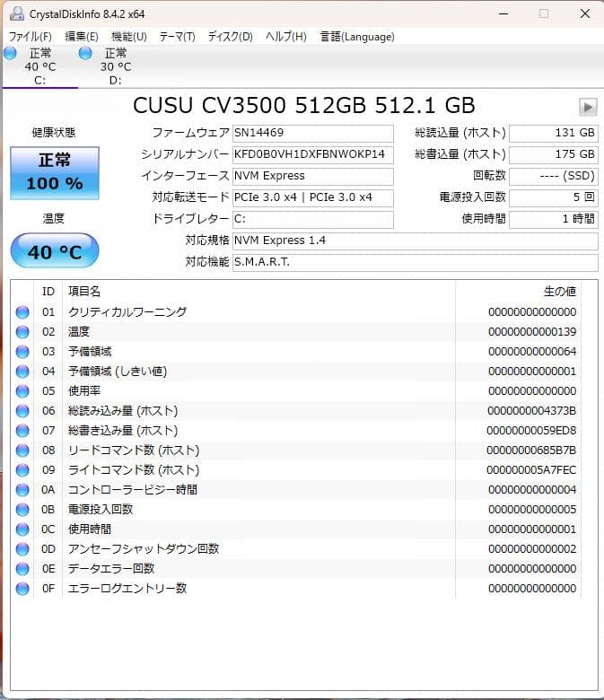Click the 生の値 column header
The image size is (604, 700).
(518, 292)
